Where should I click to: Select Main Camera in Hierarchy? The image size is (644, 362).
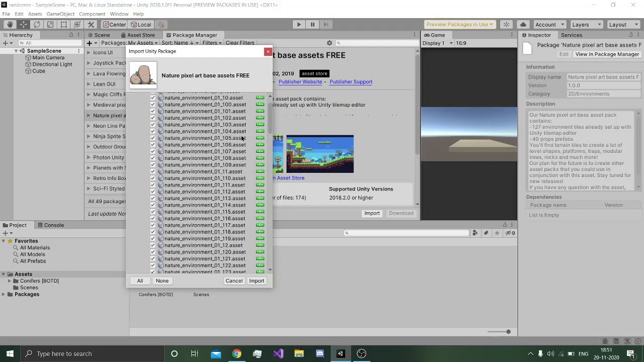tap(48, 58)
